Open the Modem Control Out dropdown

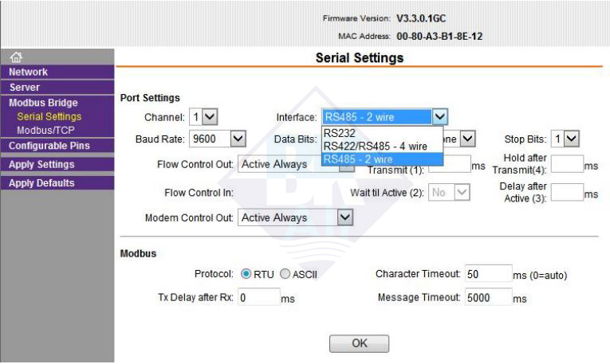tap(296, 217)
